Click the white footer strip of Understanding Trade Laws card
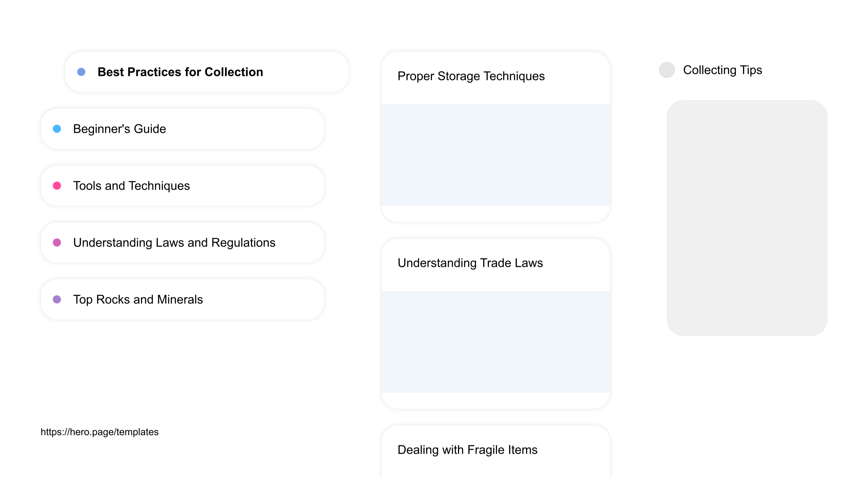Viewport: 868px width, 488px height. 495,401
